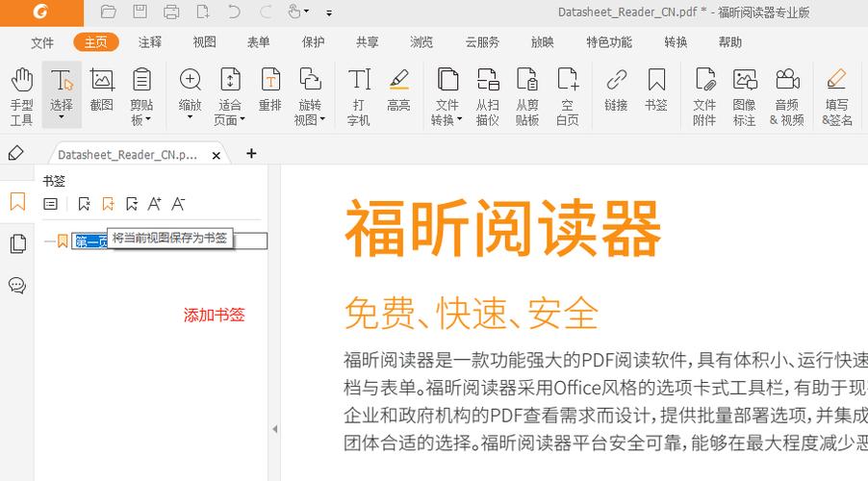Increase bookmark font size with A+ icon

[154, 204]
